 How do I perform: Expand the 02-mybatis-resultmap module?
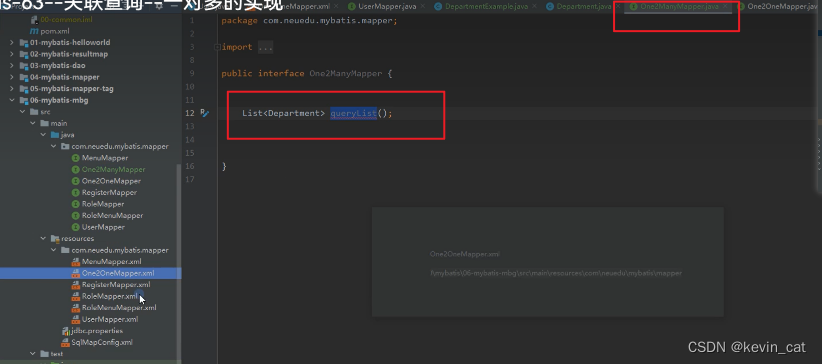click(12, 54)
